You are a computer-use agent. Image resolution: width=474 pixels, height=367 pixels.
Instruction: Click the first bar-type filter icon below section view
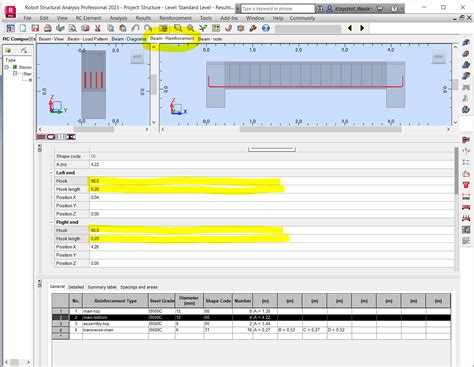pos(41,137)
